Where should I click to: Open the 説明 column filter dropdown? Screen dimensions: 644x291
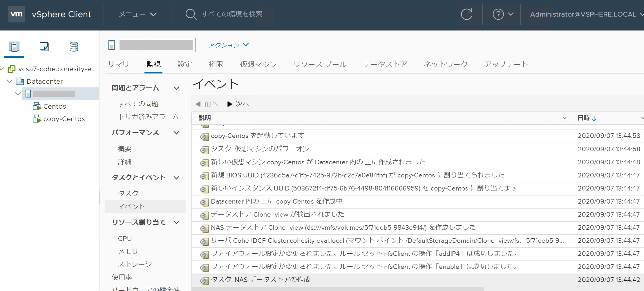[565, 118]
